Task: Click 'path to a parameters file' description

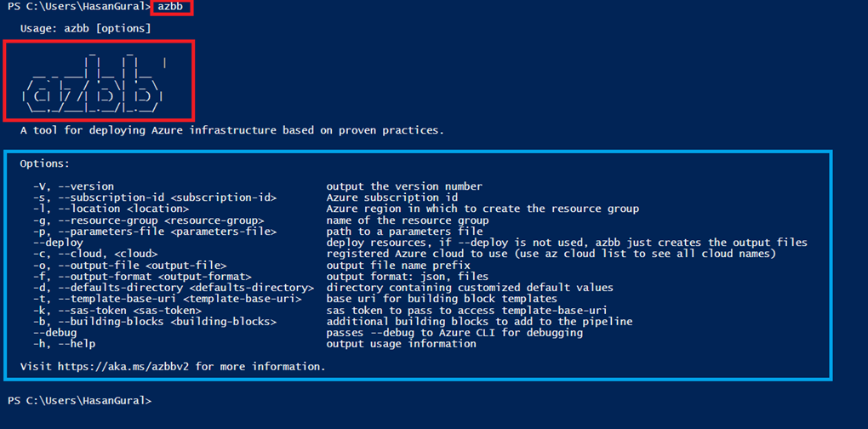Action: coord(404,232)
